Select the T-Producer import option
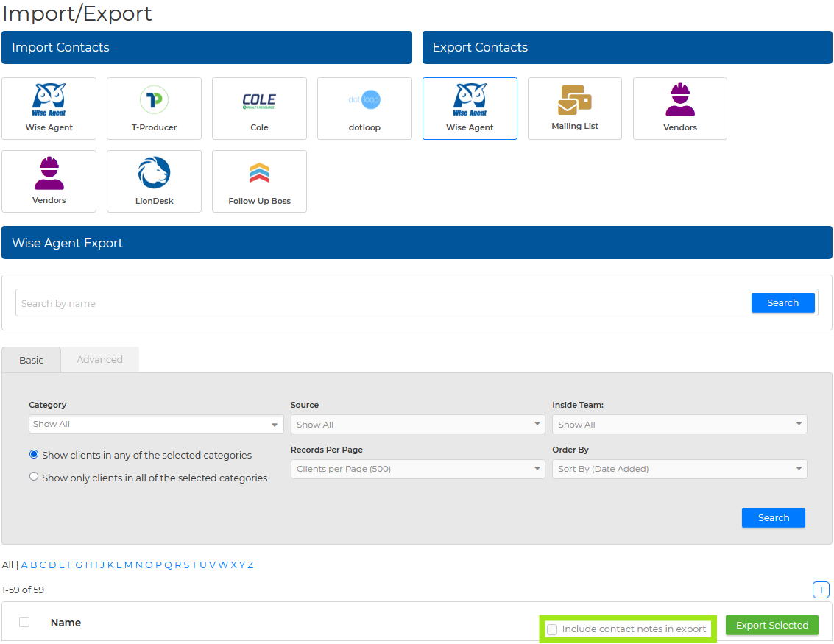 155,108
